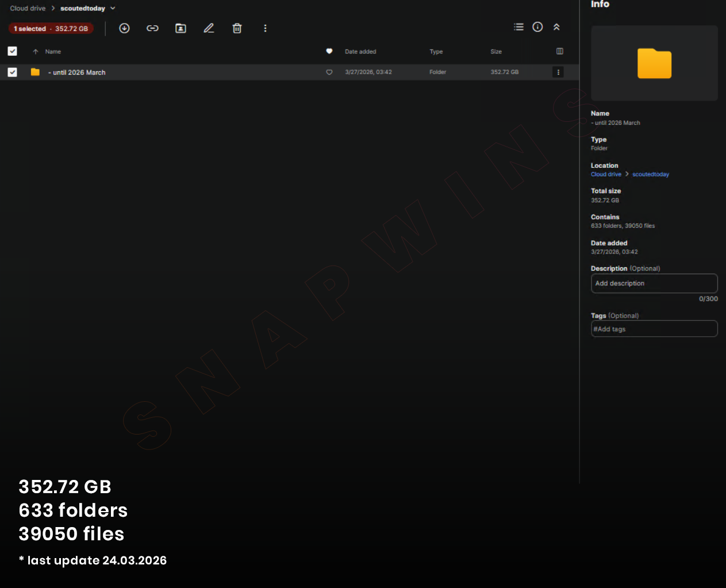This screenshot has height=588, width=726.
Task: Expand the scoutedtoday breadcrumb dropdown arrow
Action: click(113, 9)
